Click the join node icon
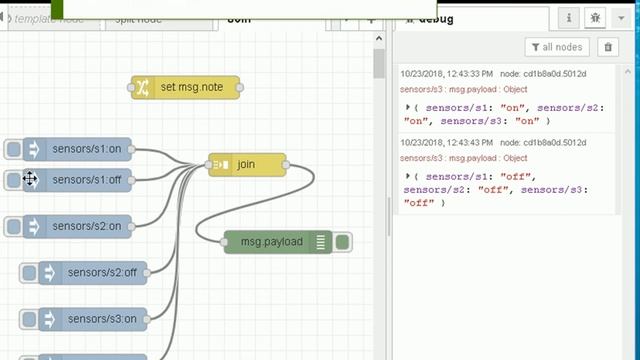 (220, 164)
